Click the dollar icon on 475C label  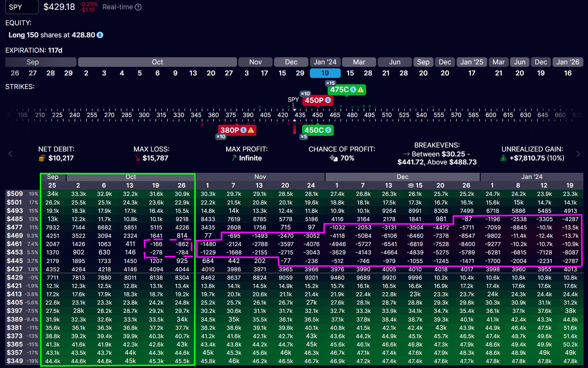pos(353,90)
